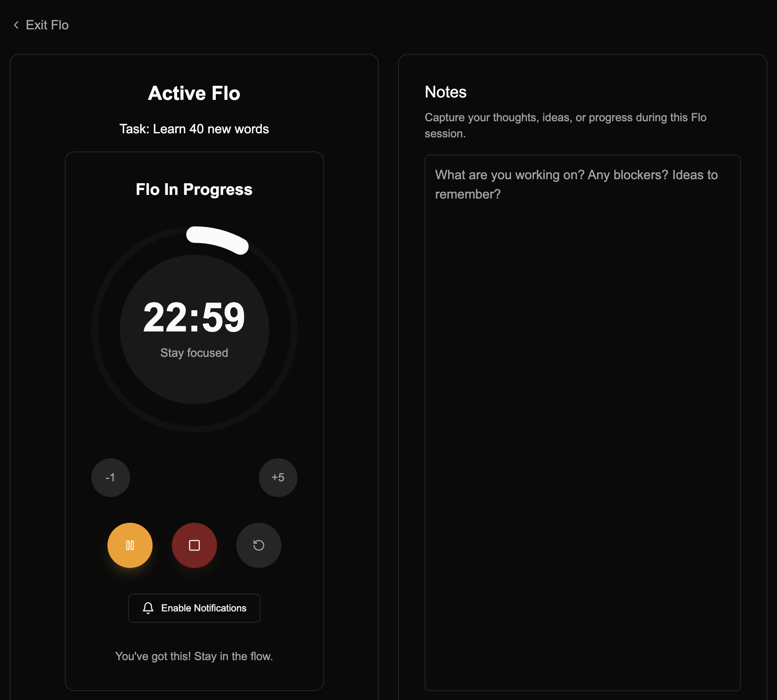
Task: Click the 'Active Flo' heading
Action: click(x=194, y=93)
